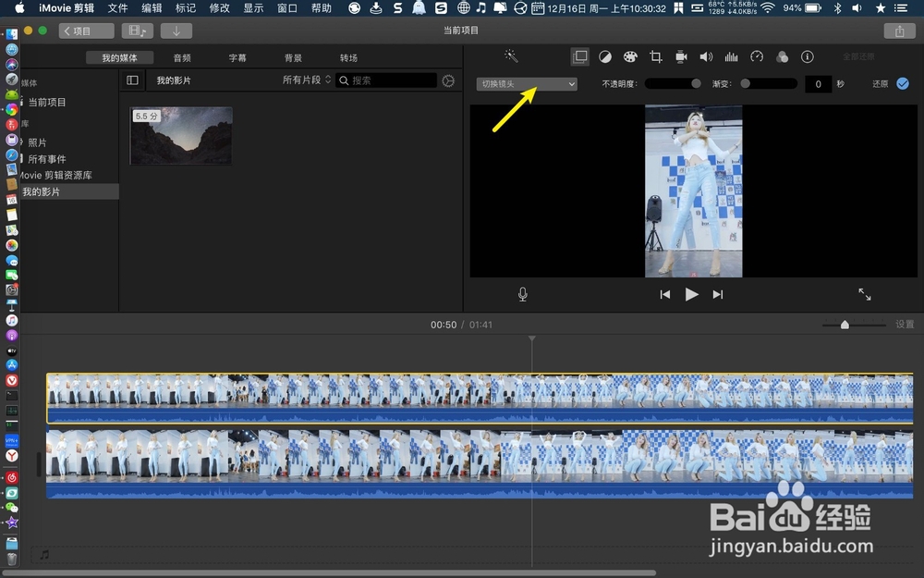Viewport: 924px width, 578px height.
Task: Skip to the previous clip
Action: coord(664,294)
